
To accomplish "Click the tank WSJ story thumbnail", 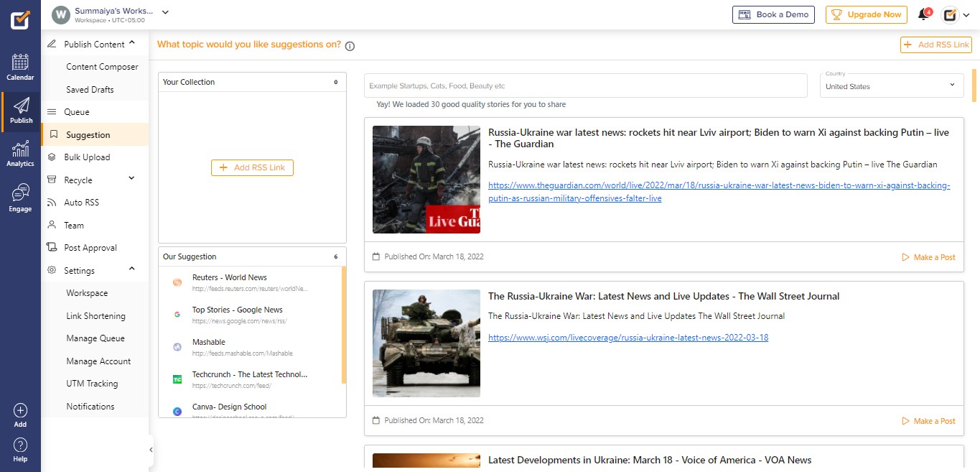I will 426,343.
